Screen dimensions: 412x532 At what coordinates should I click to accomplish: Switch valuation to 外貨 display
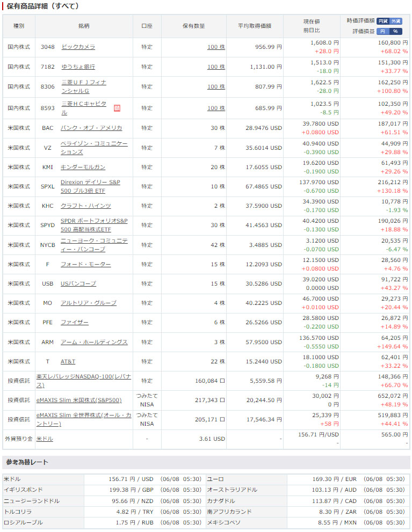[396, 21]
